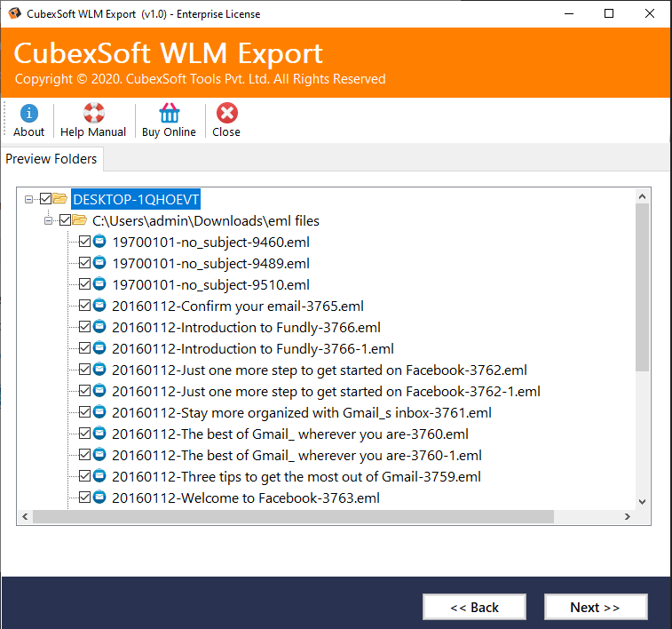
Task: Toggle checkbox for Introduction to Fundly-3766.eml
Action: 84,327
